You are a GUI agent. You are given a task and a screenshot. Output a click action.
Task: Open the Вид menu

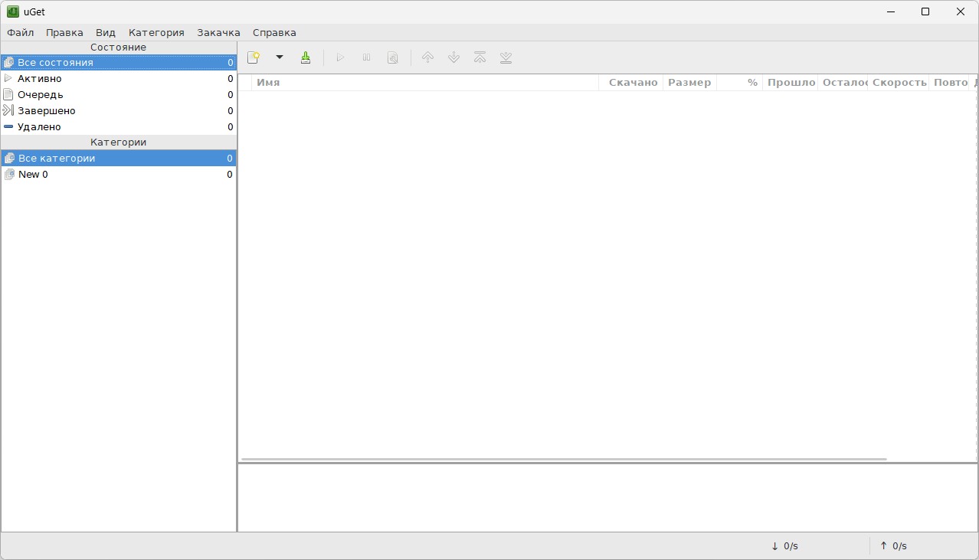[x=106, y=33]
